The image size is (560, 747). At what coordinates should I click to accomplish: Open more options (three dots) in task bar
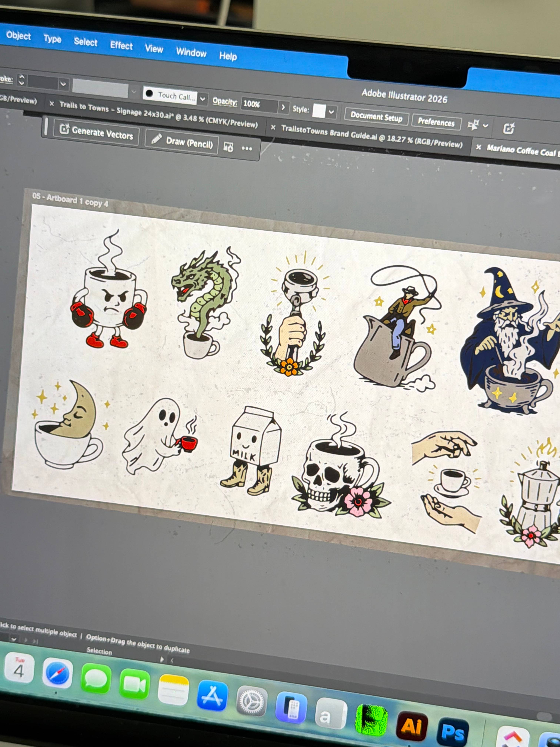pos(247,149)
